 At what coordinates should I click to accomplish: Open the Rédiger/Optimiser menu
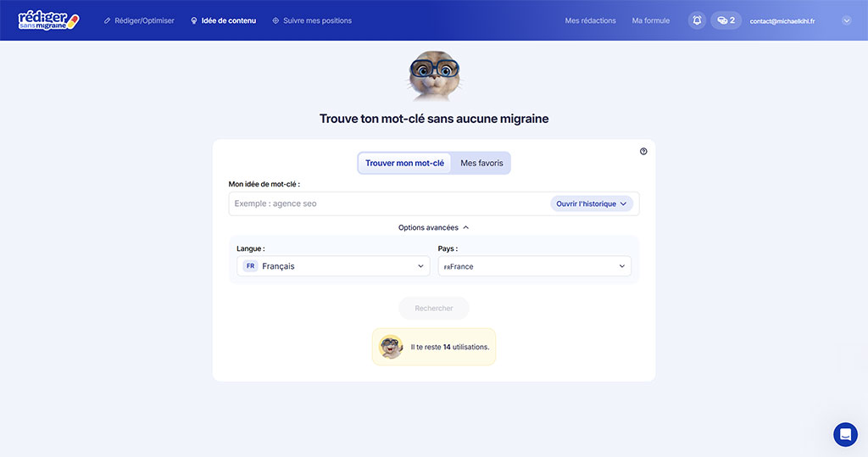click(x=139, y=20)
